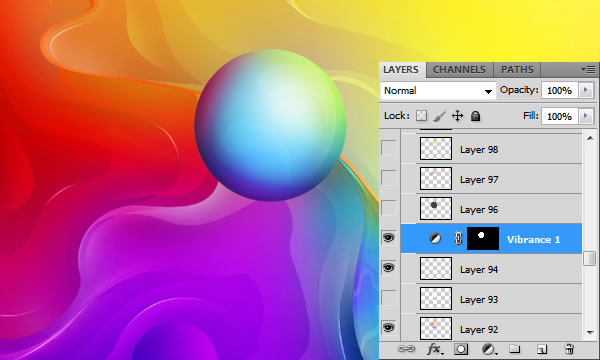Select the 'Layer 94' name
The image size is (600, 360).
pyautogui.click(x=479, y=269)
